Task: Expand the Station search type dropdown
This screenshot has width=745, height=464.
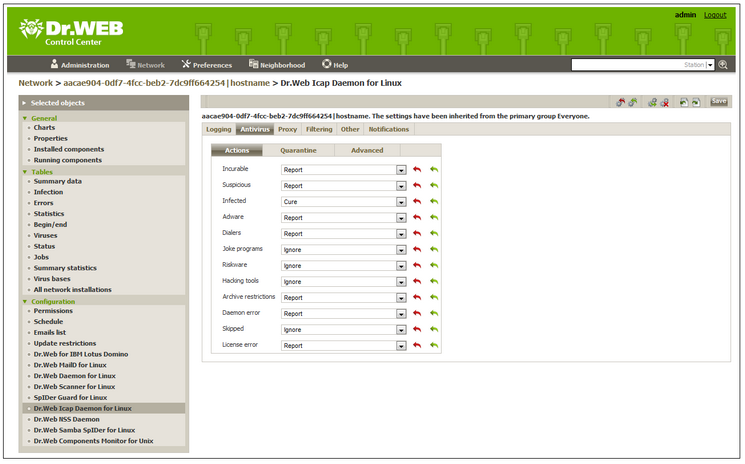Action: (x=710, y=65)
